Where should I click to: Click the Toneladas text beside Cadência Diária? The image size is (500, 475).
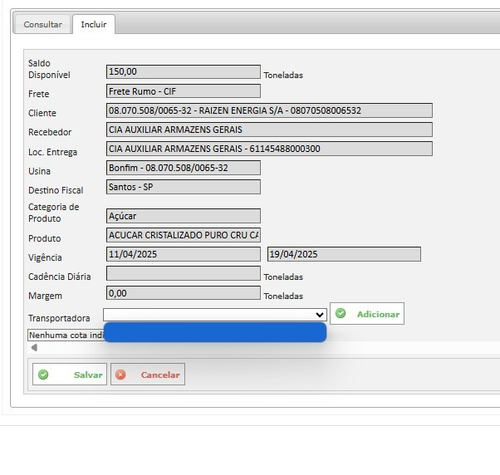click(283, 277)
